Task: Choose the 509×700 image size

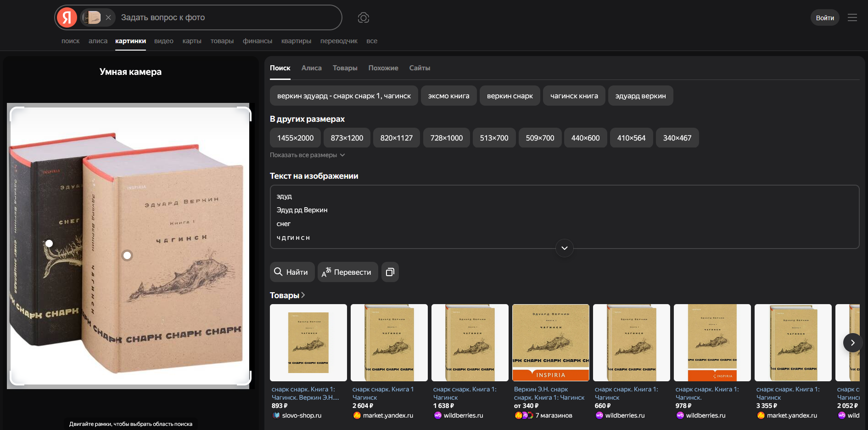Action: [x=540, y=138]
